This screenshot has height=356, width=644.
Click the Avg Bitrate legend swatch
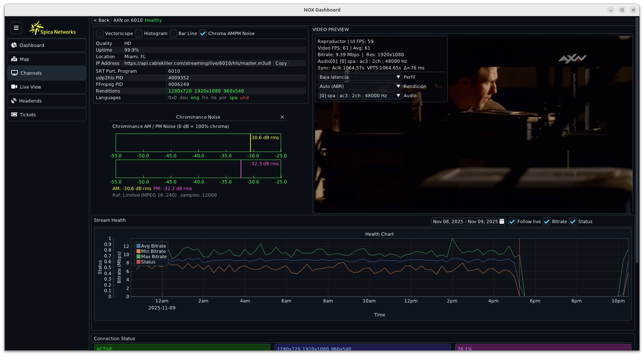(139, 246)
